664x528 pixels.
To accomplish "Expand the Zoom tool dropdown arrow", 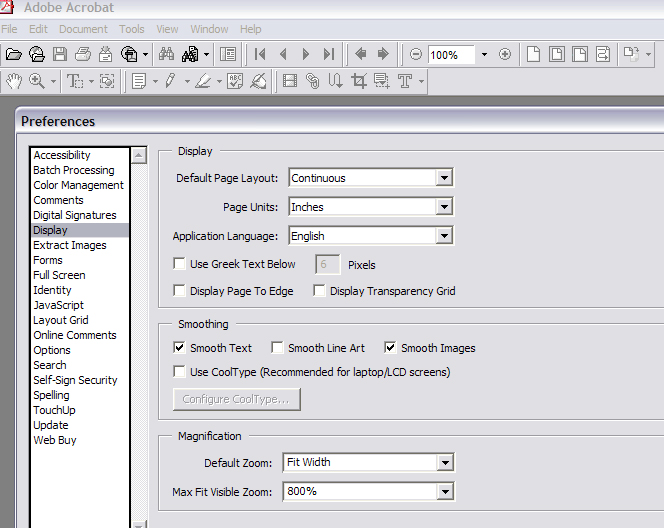I will (53, 80).
